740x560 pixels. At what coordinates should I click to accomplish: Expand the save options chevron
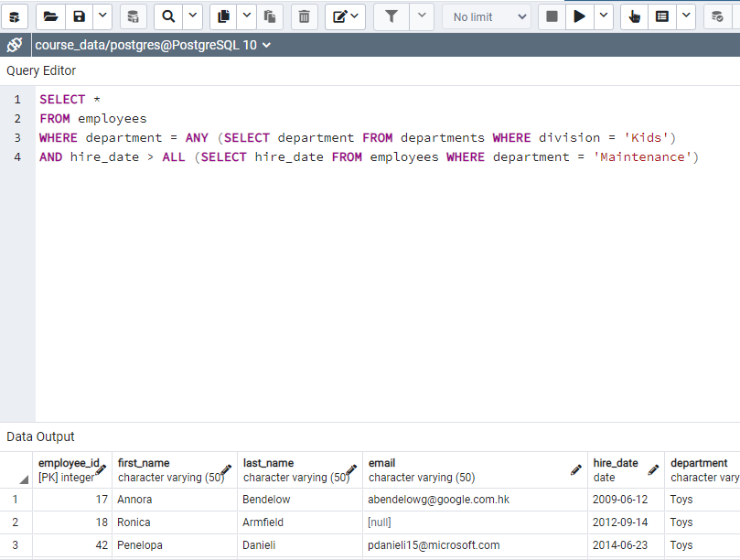[101, 16]
